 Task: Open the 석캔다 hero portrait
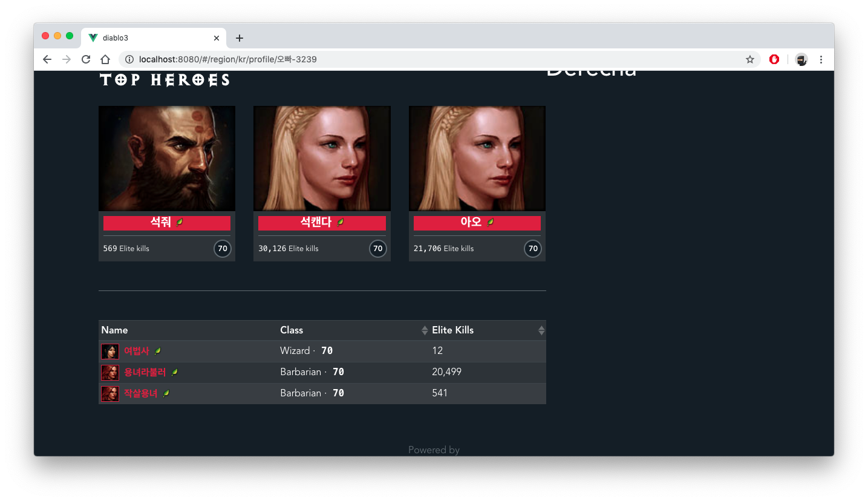322,159
